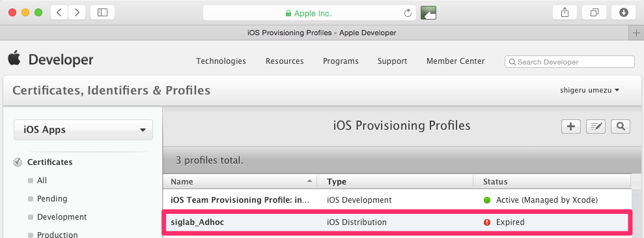Image resolution: width=644 pixels, height=238 pixels.
Task: Click the Apple logo in Developer header
Action: [x=14, y=58]
